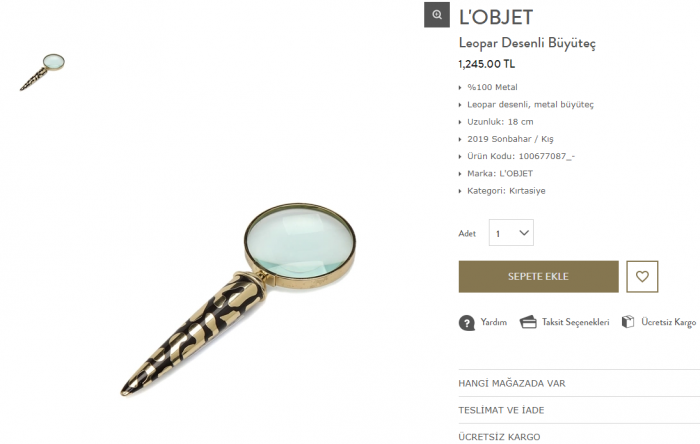Select the magnifying glass product thumbnail
This screenshot has width=700, height=444.
coord(42,72)
